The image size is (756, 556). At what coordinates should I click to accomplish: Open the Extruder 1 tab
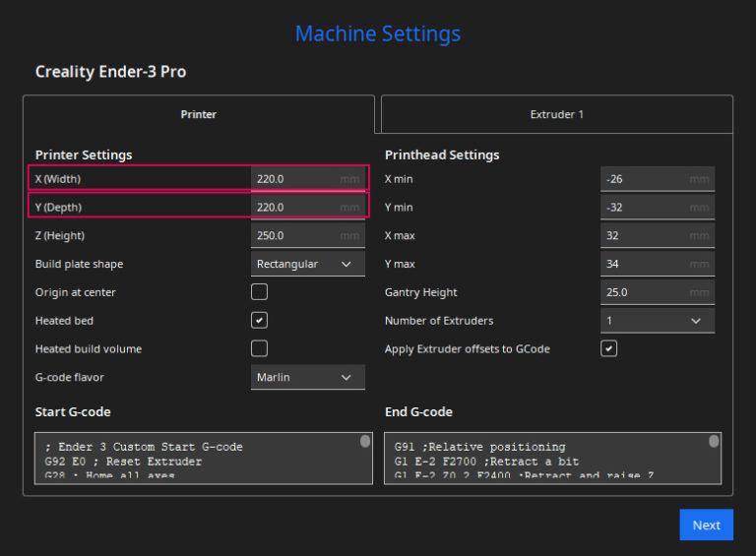click(x=557, y=114)
